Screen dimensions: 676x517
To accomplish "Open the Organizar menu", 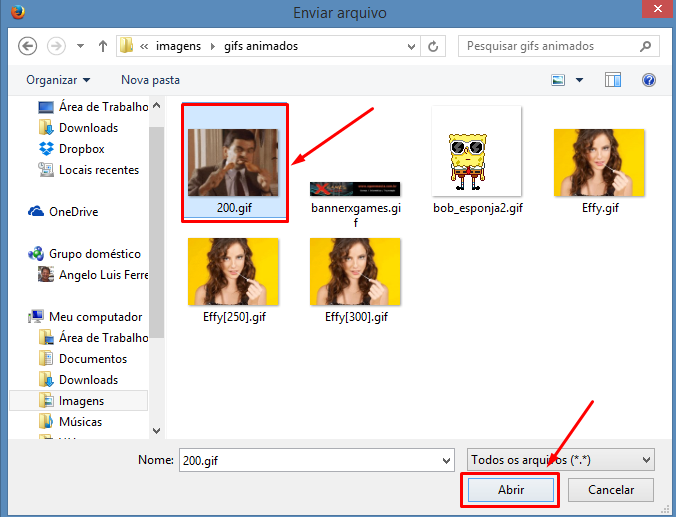I will (58, 80).
